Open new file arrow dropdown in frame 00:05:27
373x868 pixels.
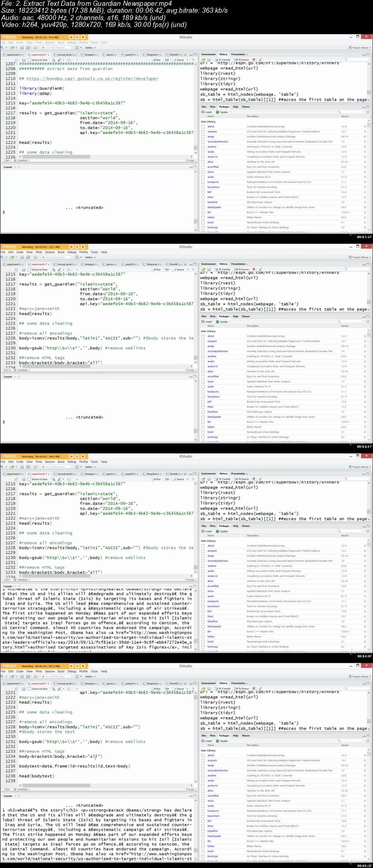point(6,676)
